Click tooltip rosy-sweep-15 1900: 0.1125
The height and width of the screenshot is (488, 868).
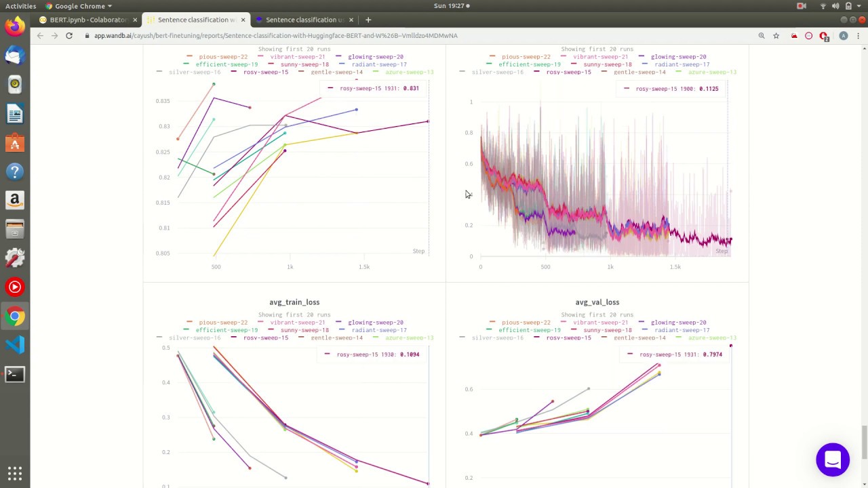click(x=671, y=89)
